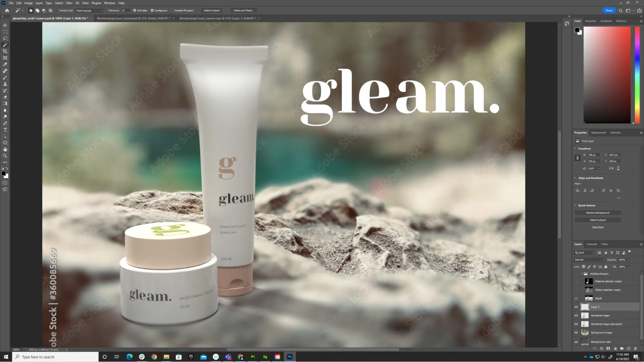The width and height of the screenshot is (644, 362).
Task: Hide the Rendered image (denoised) layer
Action: pyautogui.click(x=576, y=324)
